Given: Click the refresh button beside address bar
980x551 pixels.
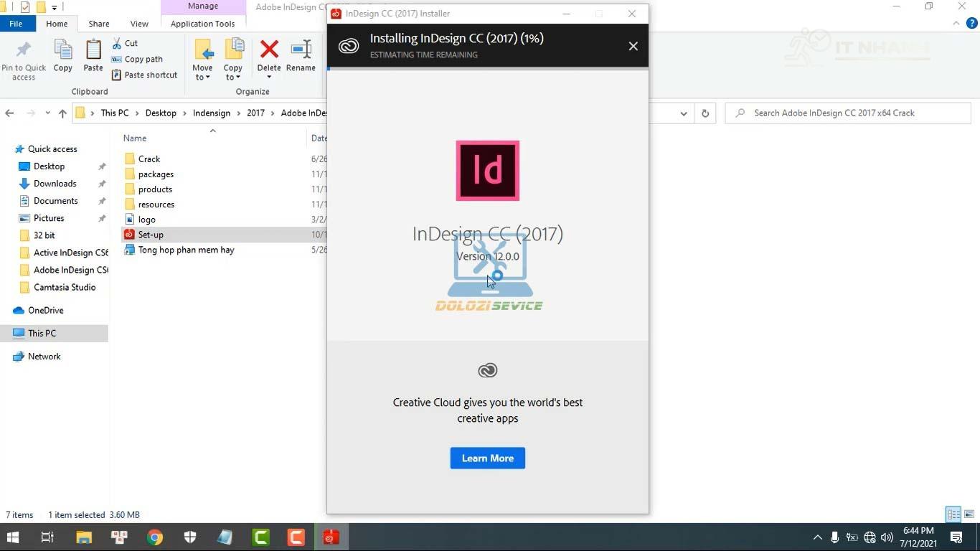Looking at the screenshot, I should click(705, 113).
